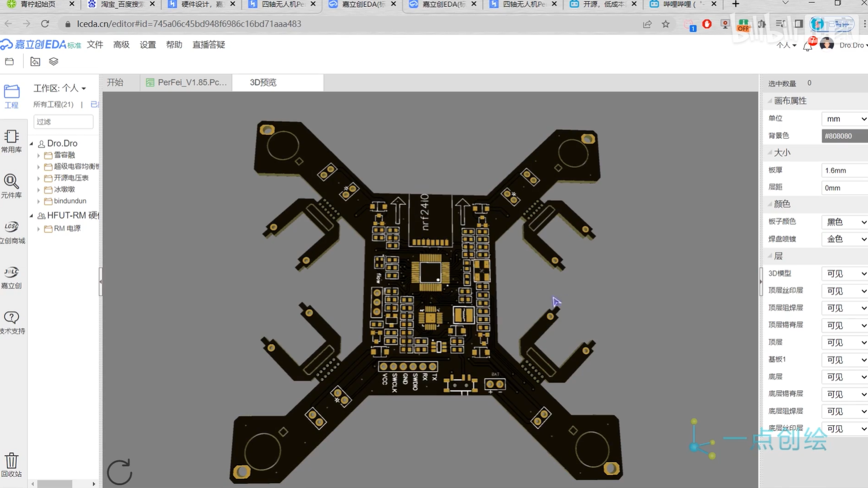Click the 背景色 #808080 color field

point(844,136)
